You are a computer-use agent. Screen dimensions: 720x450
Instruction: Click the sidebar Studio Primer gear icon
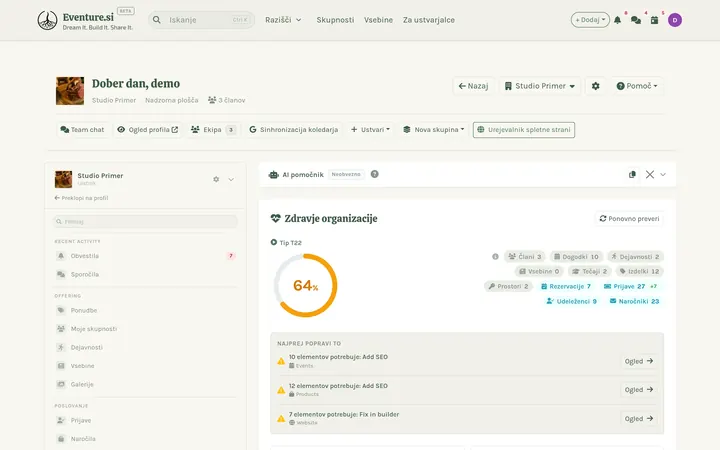[216, 179]
